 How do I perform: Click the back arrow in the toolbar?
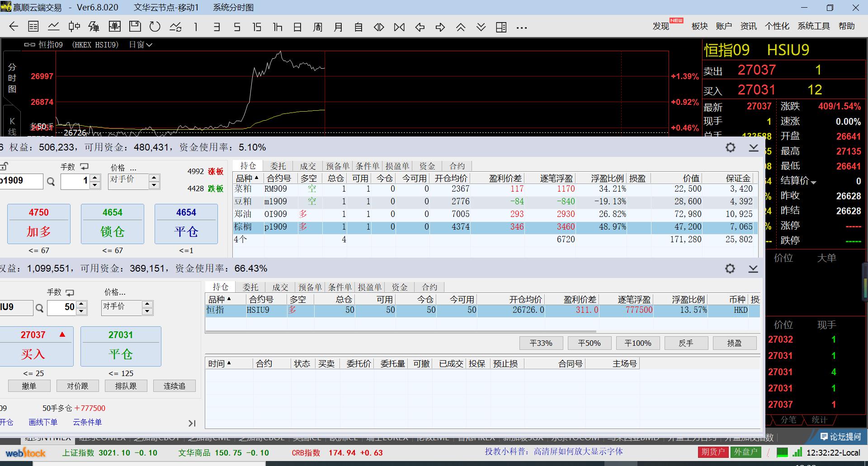(x=14, y=27)
